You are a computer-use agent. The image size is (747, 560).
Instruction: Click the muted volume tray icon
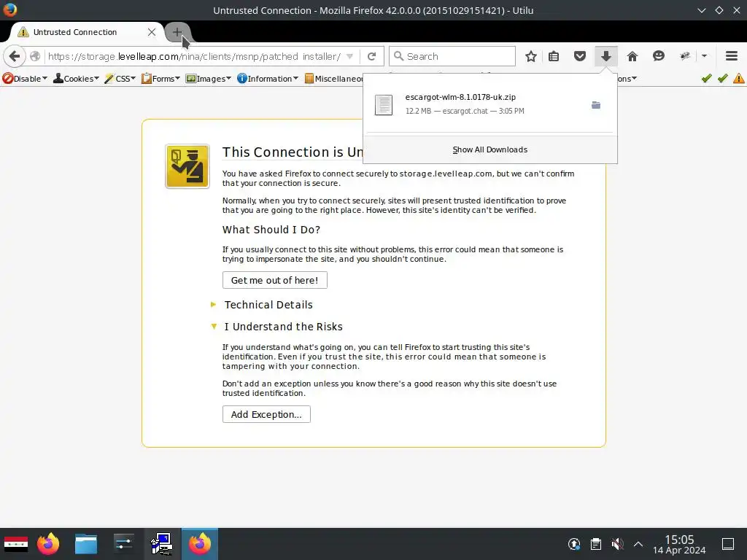[617, 544]
